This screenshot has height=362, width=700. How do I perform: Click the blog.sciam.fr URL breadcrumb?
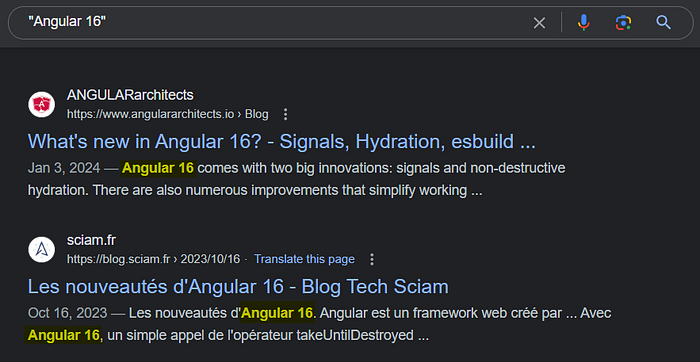click(x=153, y=259)
